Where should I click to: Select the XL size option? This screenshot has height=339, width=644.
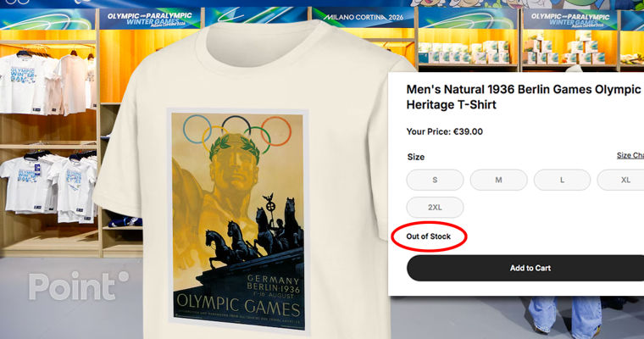pos(625,180)
